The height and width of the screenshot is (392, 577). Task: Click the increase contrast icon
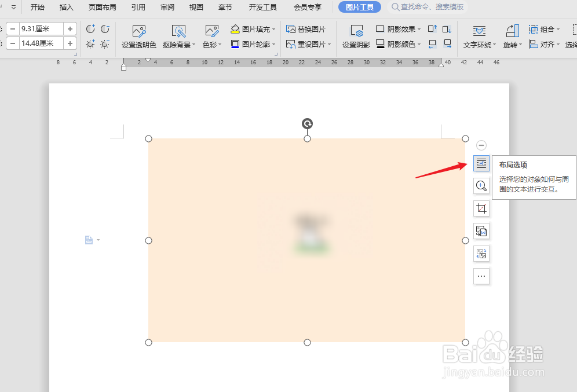point(90,29)
